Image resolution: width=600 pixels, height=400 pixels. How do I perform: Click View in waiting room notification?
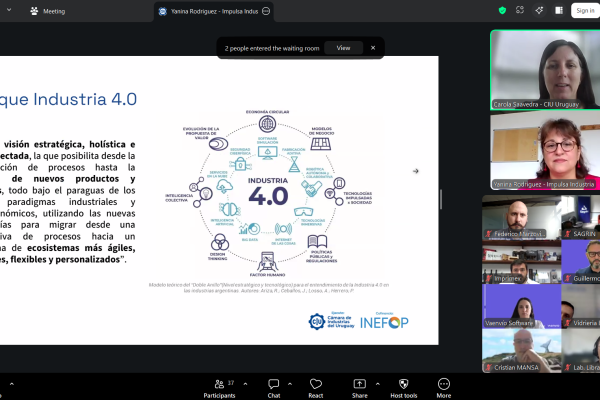click(343, 47)
